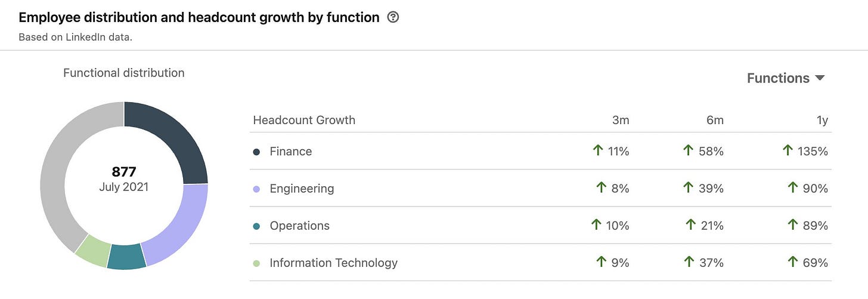The image size is (868, 299).
Task: Click the 1y column header
Action: click(822, 120)
